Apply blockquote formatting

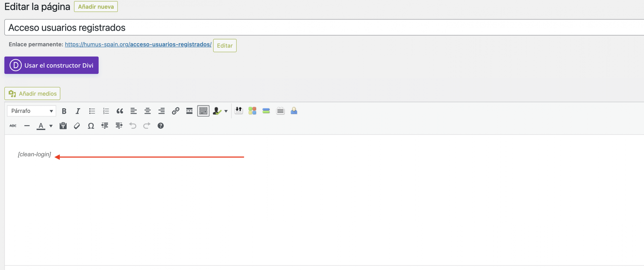click(x=120, y=111)
